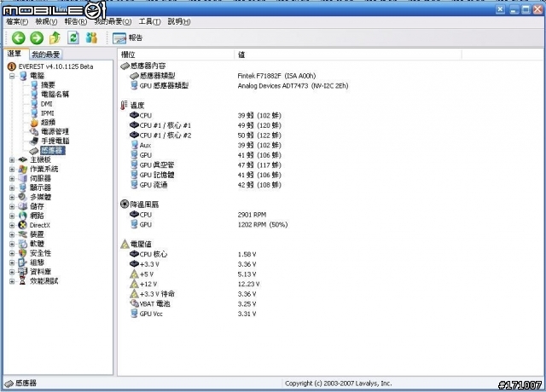Open the 工具(T) menu

coord(150,21)
